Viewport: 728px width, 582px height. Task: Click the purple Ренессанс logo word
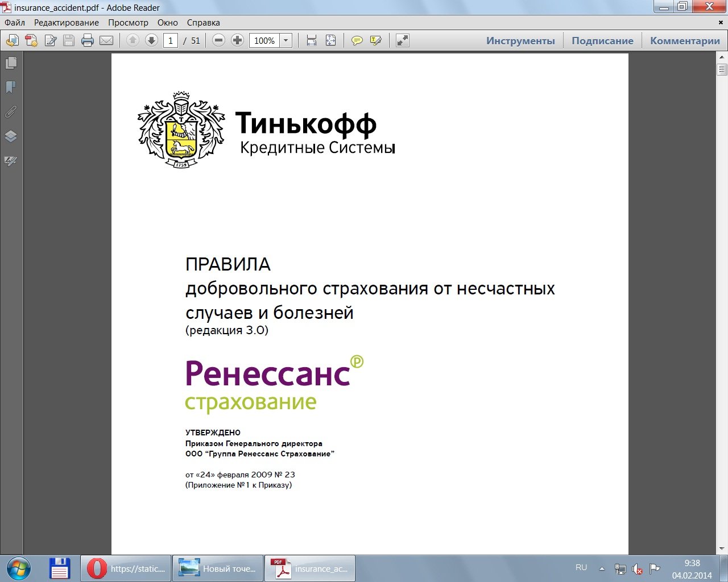coord(267,373)
